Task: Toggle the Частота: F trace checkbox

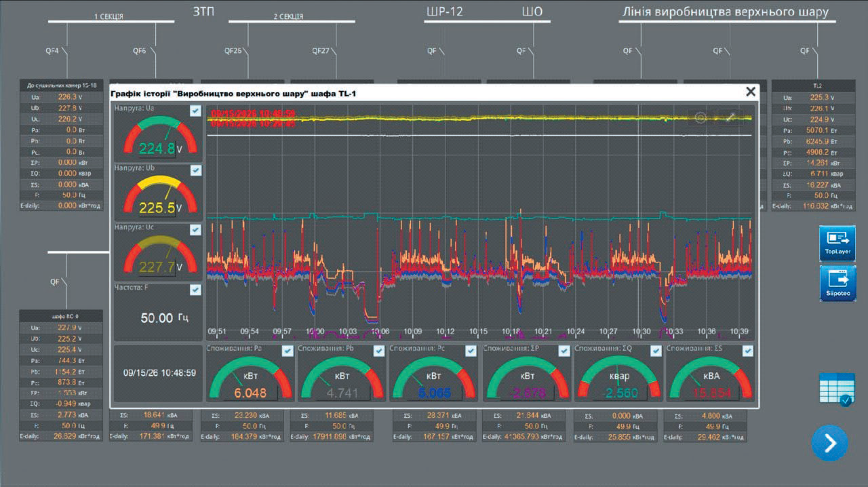Action: (195, 290)
